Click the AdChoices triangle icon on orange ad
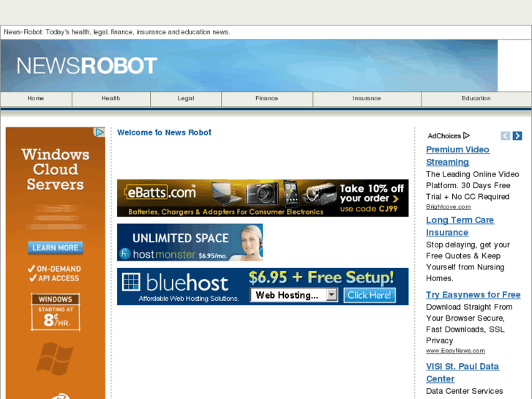532x399 pixels. click(99, 132)
